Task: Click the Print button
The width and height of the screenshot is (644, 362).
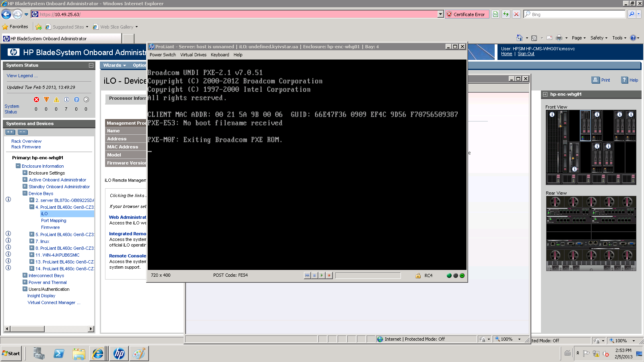Action: pos(601,80)
